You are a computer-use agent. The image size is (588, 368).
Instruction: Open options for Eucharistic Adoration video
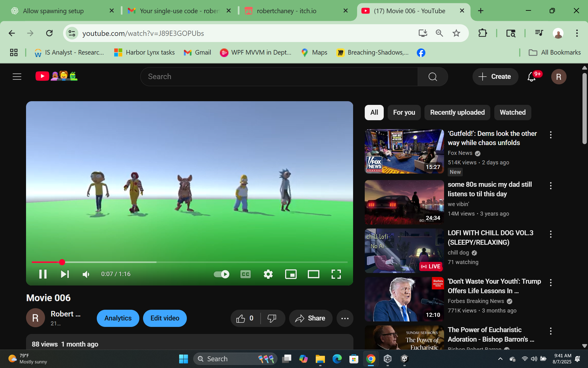point(551,331)
